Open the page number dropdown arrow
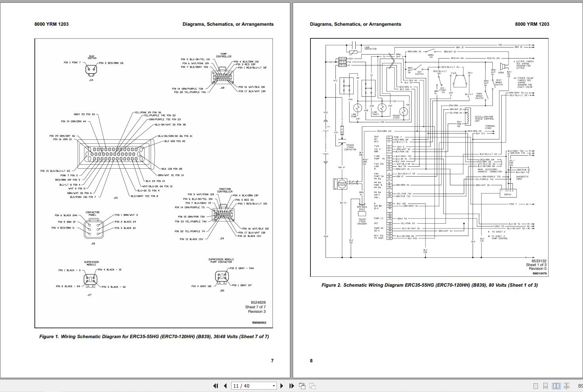 point(273,386)
